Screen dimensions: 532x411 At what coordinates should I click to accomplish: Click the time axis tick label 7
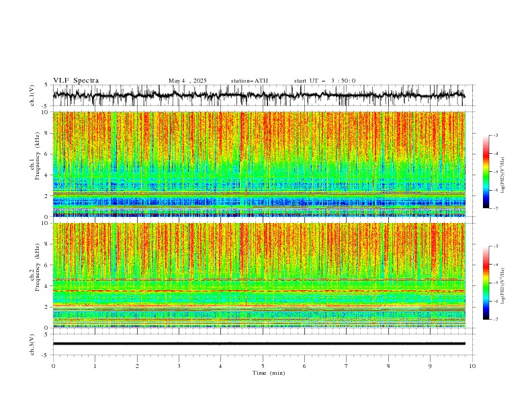click(347, 366)
